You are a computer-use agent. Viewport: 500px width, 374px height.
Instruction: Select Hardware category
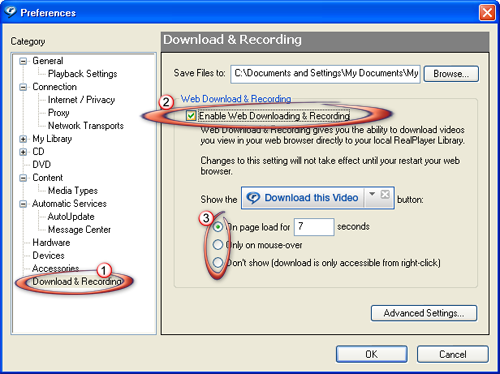(x=51, y=243)
